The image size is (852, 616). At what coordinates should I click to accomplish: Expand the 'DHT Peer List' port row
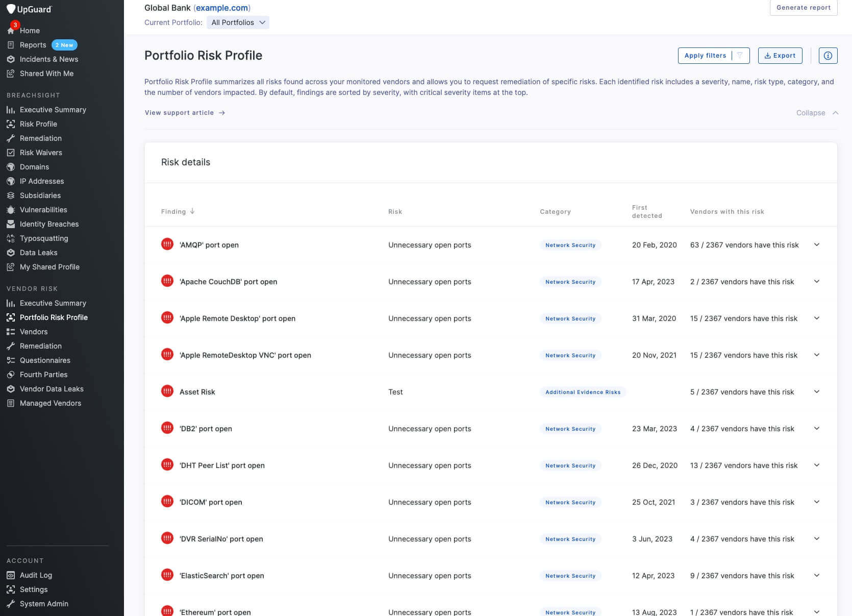[x=817, y=465]
